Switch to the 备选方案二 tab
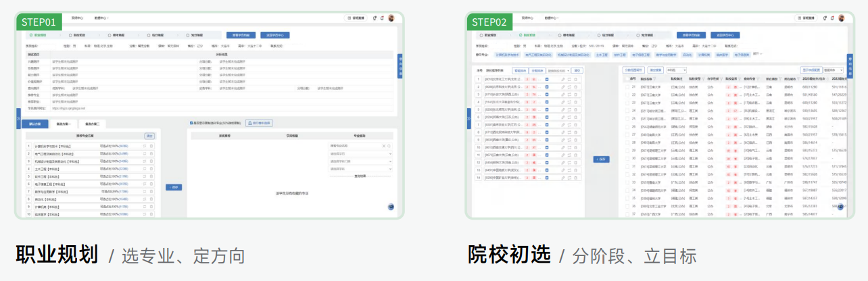868x281 pixels. point(93,124)
